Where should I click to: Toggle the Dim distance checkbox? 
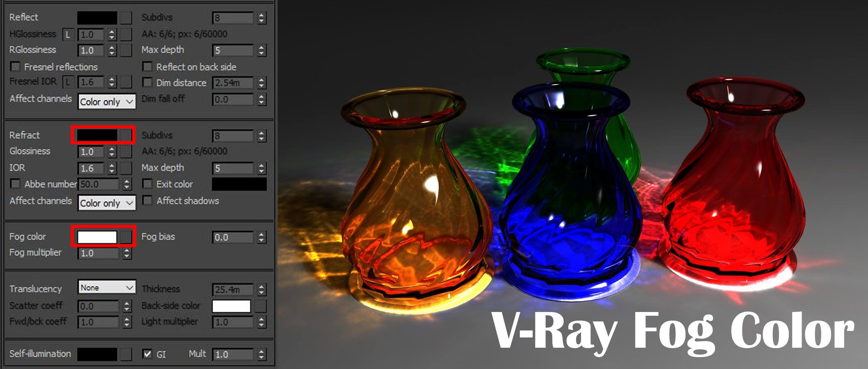pos(147,82)
